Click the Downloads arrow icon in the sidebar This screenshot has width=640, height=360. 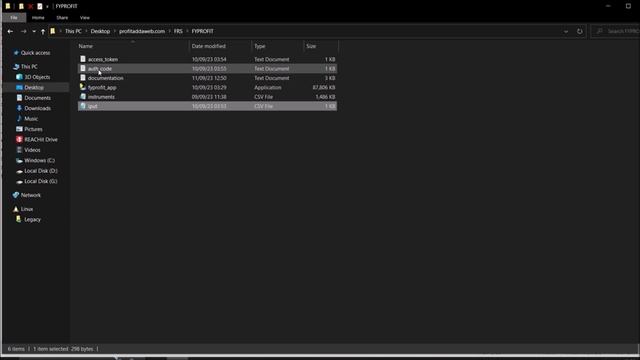coord(19,108)
